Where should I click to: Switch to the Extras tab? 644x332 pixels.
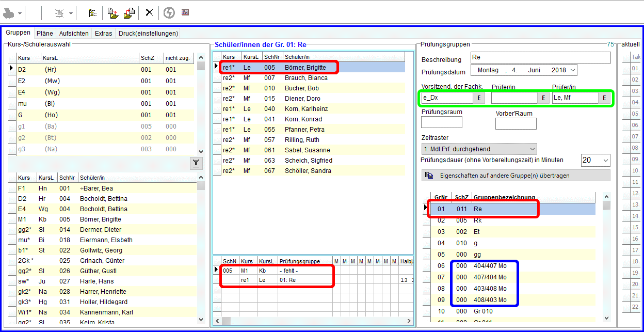(103, 34)
